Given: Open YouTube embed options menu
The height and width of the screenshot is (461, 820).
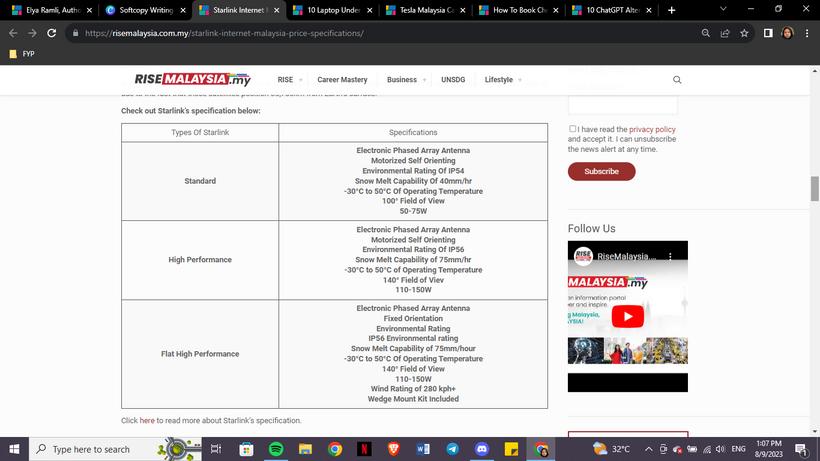Looking at the screenshot, I should 670,256.
